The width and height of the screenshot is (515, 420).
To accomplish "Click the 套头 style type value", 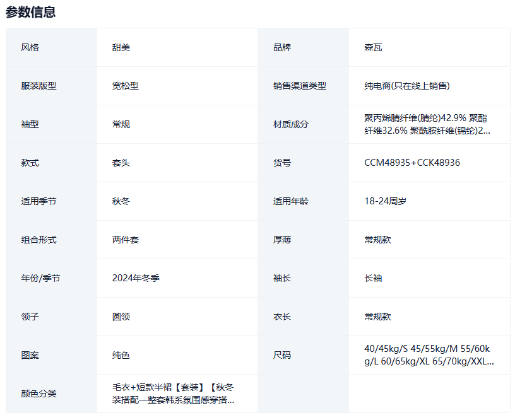I will (121, 163).
